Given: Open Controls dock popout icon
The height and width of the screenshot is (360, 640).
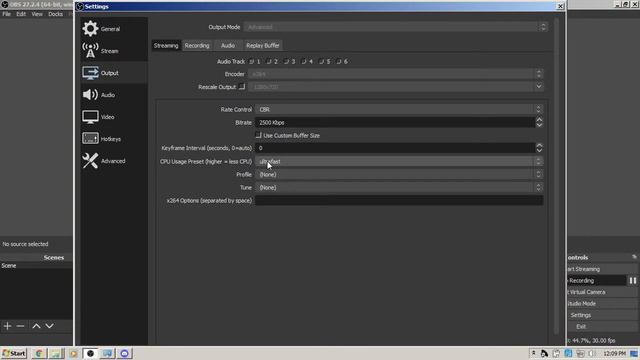Looking at the screenshot, I should 634,257.
